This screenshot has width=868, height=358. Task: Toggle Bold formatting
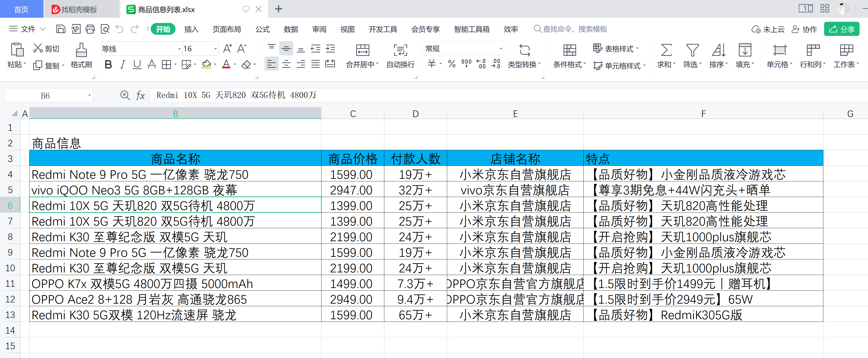click(108, 65)
